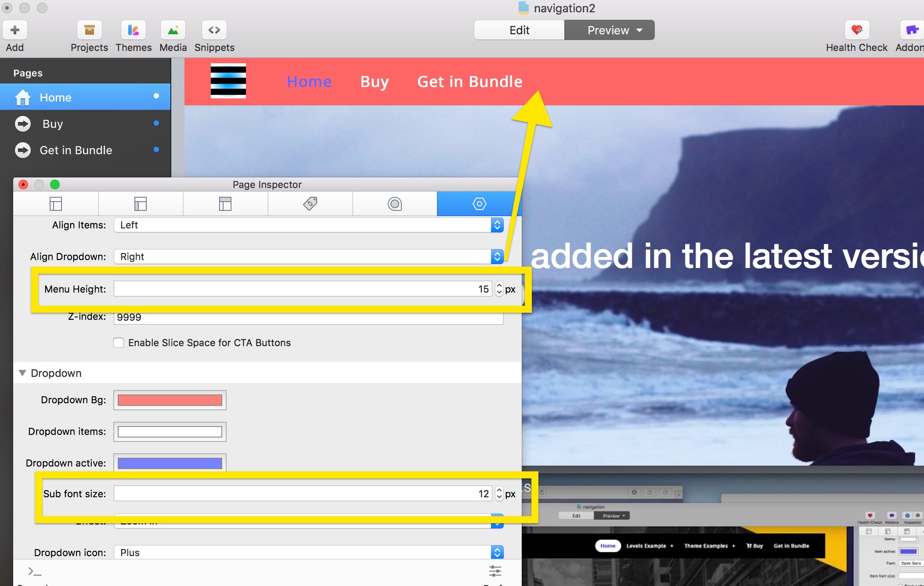This screenshot has height=586, width=924.
Task: Select the tag icon inspector tab
Action: click(x=310, y=204)
